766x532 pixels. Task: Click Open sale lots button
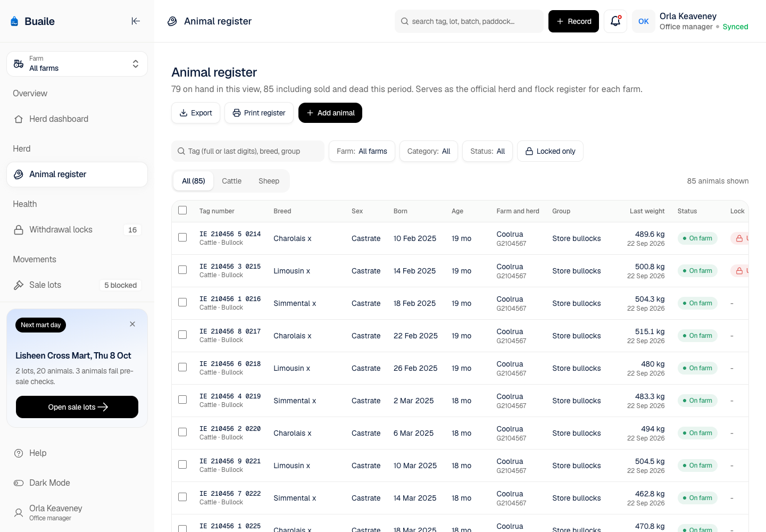click(77, 407)
